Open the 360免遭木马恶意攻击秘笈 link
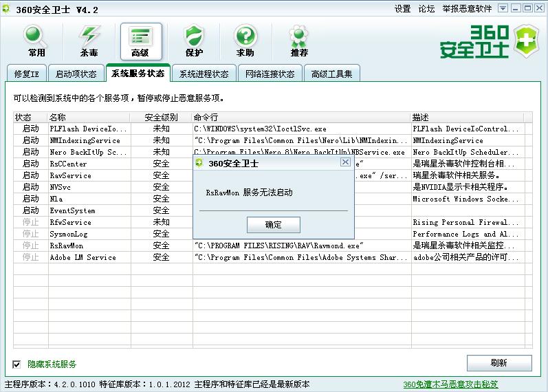The width and height of the screenshot is (548, 392). pyautogui.click(x=450, y=384)
